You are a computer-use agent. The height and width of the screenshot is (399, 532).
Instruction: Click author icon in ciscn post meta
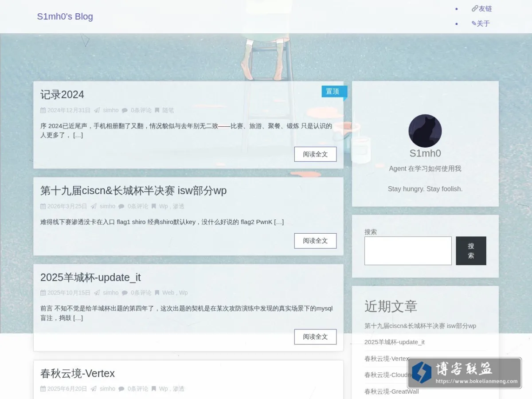click(94, 206)
